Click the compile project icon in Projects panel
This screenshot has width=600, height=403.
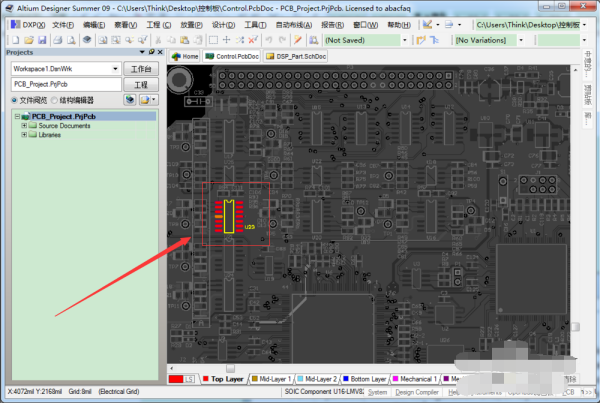pyautogui.click(x=130, y=100)
